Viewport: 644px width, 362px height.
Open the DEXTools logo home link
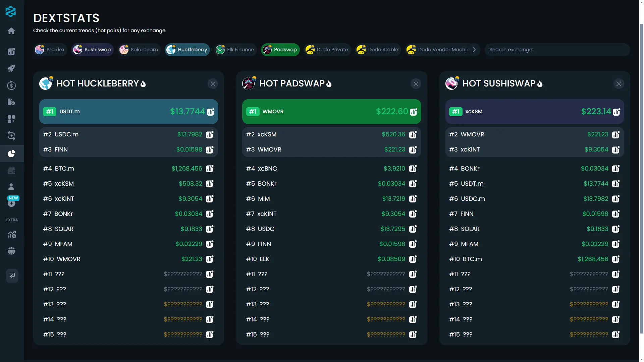[x=11, y=11]
